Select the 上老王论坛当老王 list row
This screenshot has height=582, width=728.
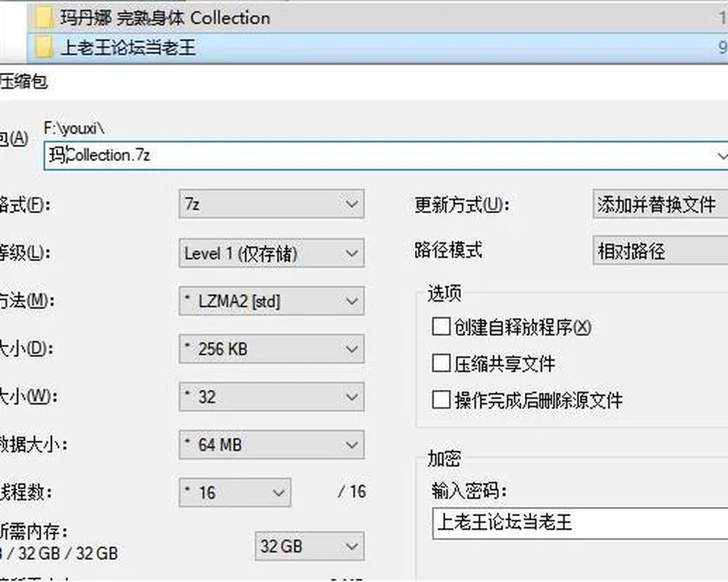pyautogui.click(x=378, y=47)
